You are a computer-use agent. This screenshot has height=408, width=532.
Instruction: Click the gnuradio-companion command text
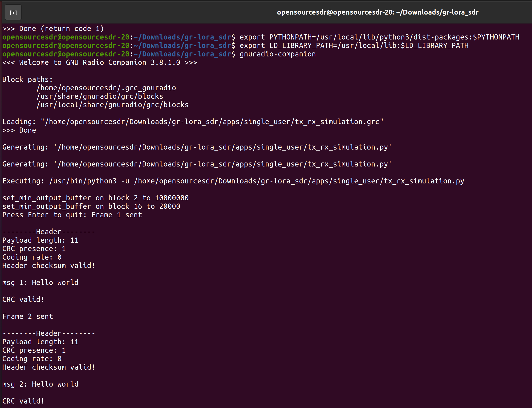(x=277, y=54)
